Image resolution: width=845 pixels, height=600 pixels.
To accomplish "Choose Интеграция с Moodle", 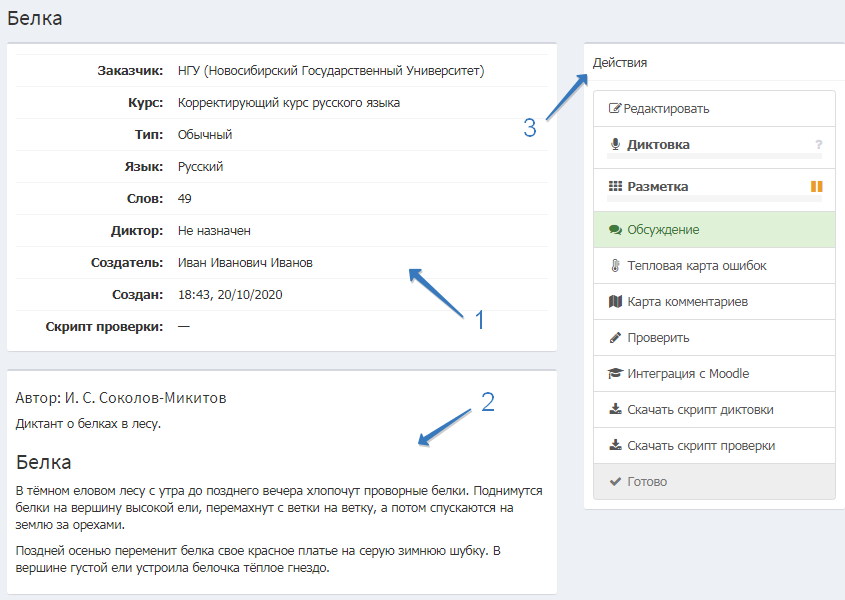I will (x=688, y=374).
